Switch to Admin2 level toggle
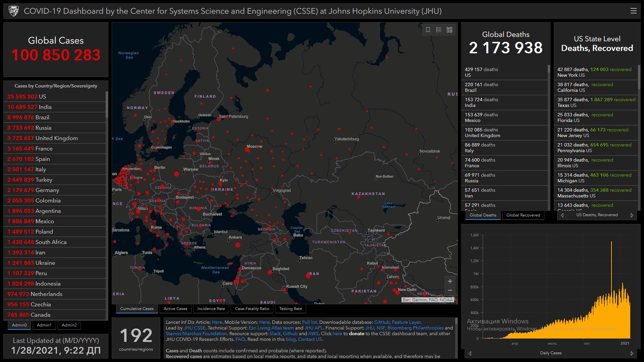Viewport: 644px width, 362px height. pyautogui.click(x=69, y=325)
